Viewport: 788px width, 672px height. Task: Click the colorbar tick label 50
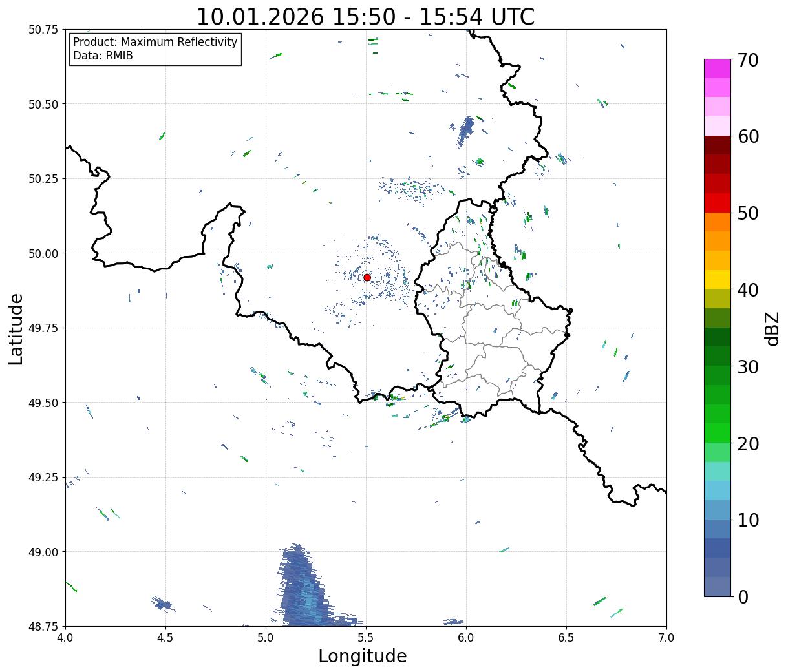tap(747, 213)
